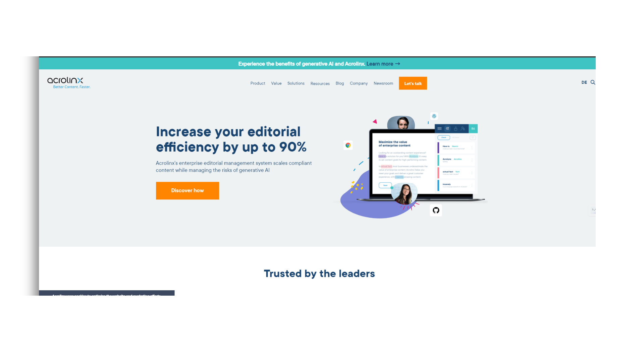This screenshot has height=362, width=644.
Task: Click the orange 'Discover how' button
Action: click(187, 190)
